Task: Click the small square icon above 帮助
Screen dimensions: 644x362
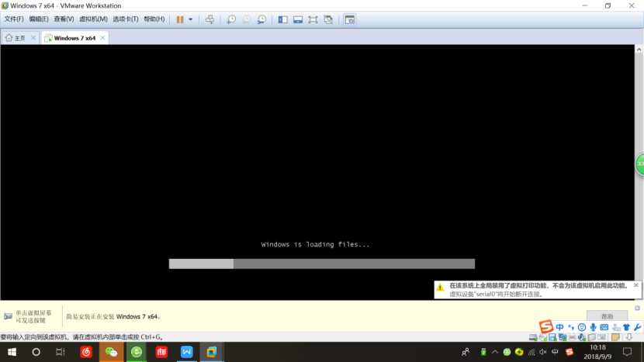Action: (637, 308)
